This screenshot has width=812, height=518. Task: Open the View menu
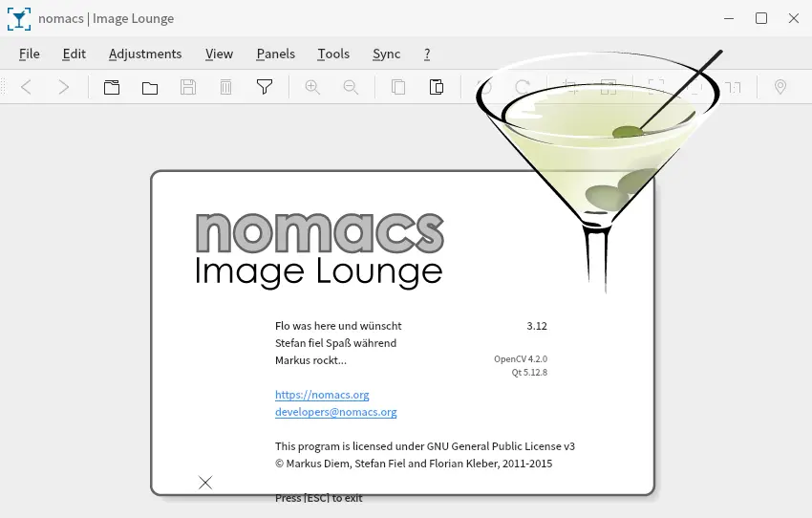[219, 54]
